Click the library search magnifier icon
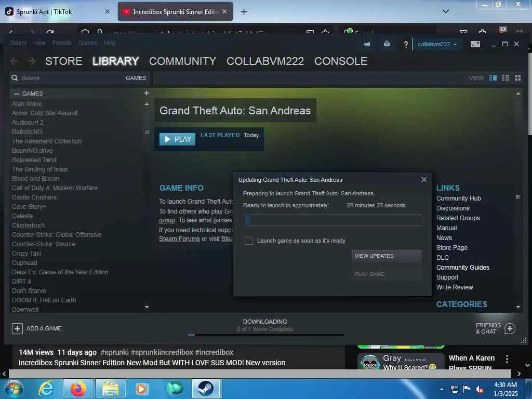The height and width of the screenshot is (399, 532). (x=15, y=78)
